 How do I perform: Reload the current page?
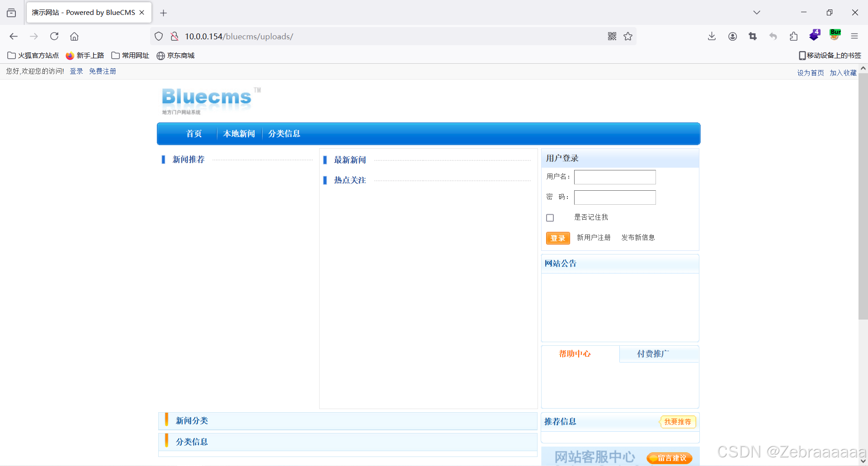pos(54,36)
